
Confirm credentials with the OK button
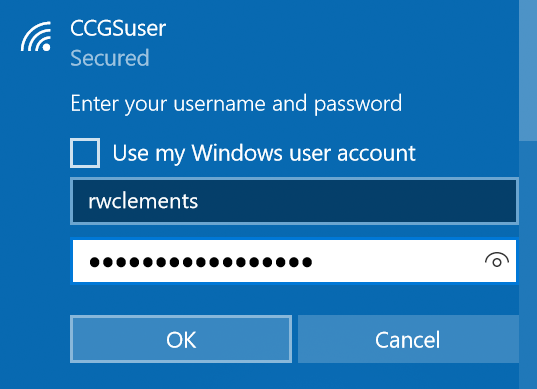pos(181,339)
